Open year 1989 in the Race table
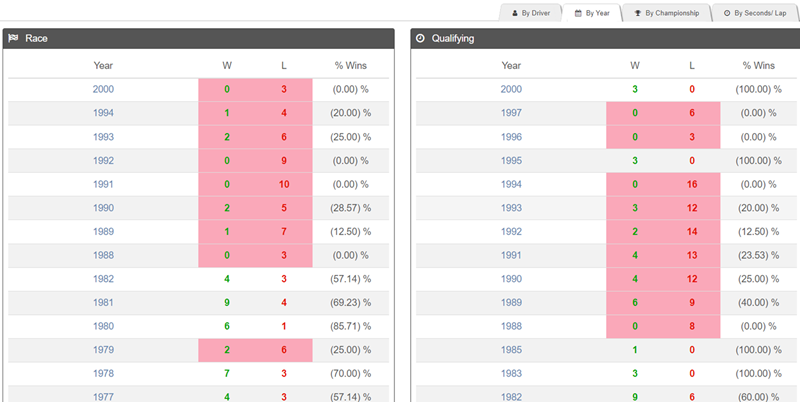Viewport: 800px width, 402px height. (103, 232)
